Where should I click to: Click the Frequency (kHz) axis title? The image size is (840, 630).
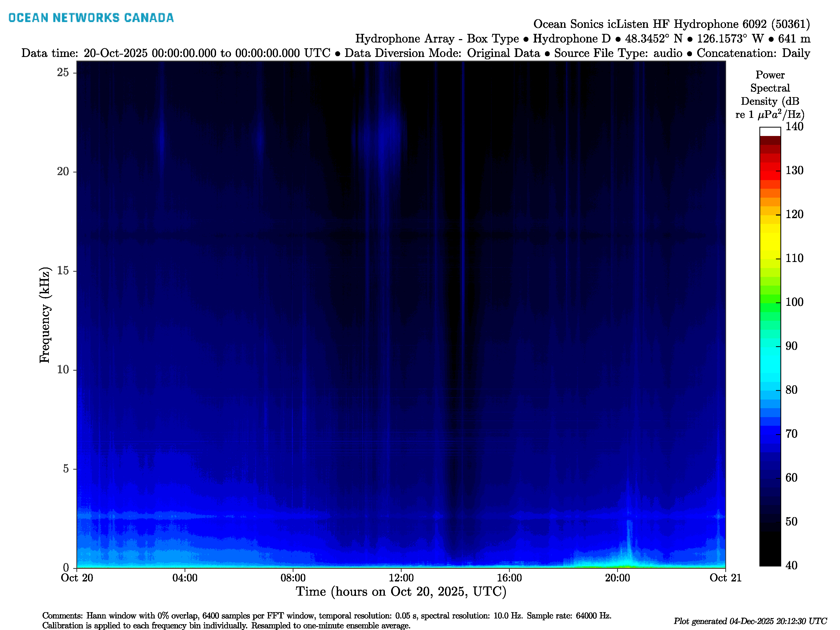(44, 315)
